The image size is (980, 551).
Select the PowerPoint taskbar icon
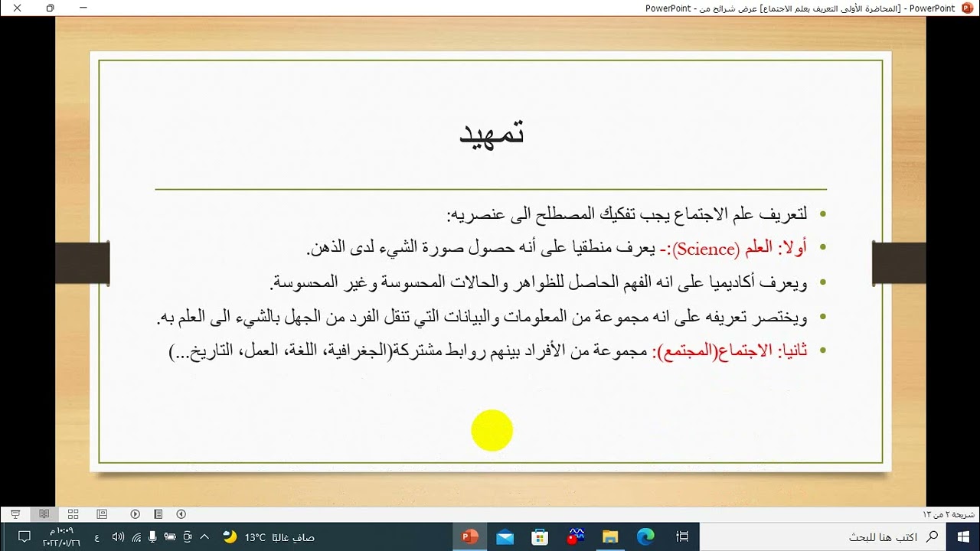pos(469,537)
